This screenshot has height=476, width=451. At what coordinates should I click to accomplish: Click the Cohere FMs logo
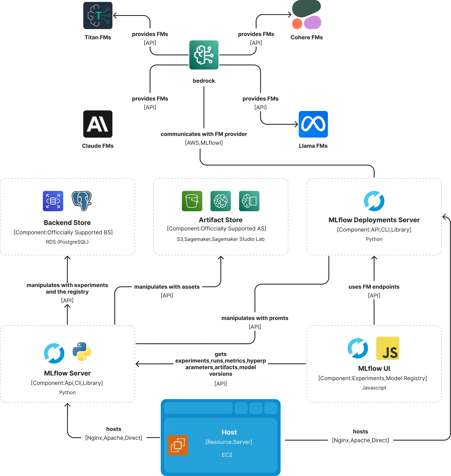306,15
